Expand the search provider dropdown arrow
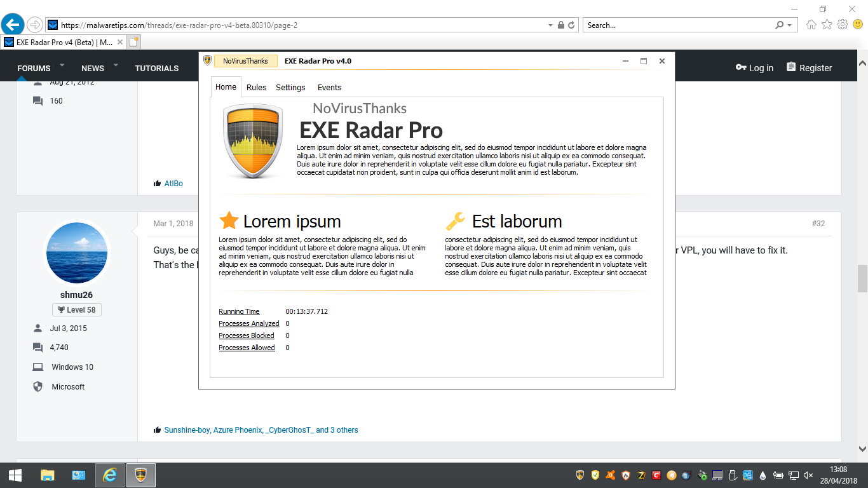Screen dimensions: 868x488 [790, 25]
